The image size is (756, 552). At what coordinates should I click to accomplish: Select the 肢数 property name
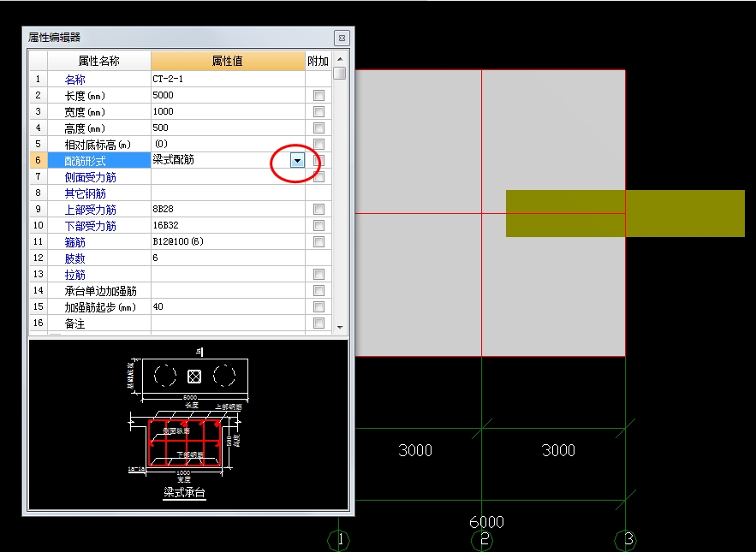pyautogui.click(x=74, y=258)
